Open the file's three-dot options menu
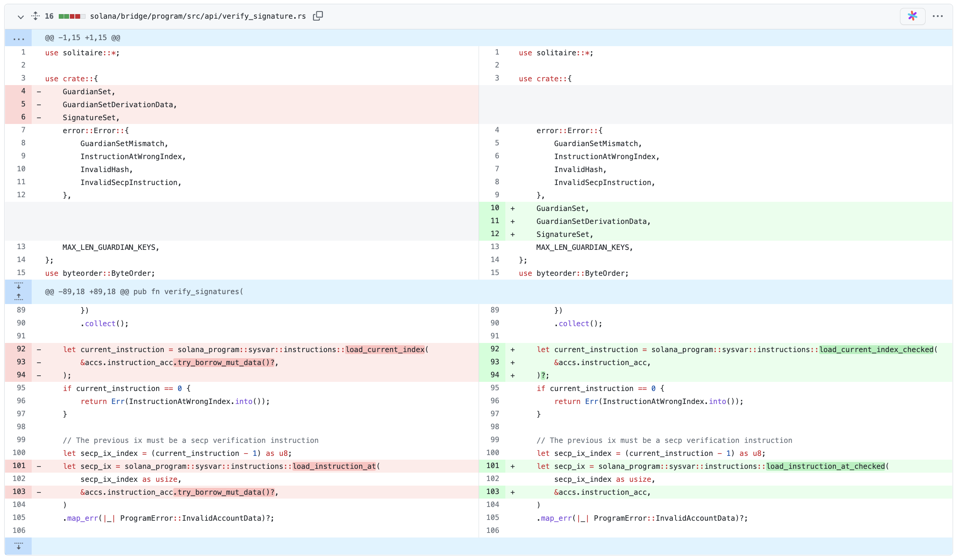This screenshot has height=560, width=958. tap(937, 16)
